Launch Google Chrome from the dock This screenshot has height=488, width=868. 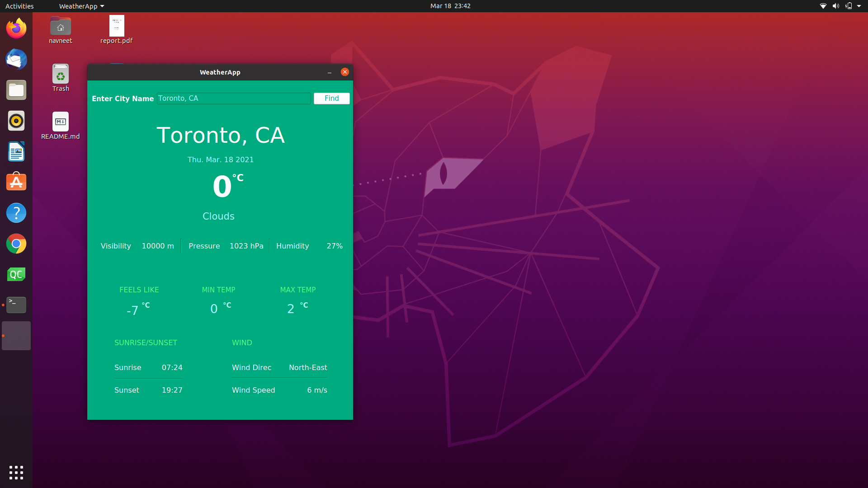[x=16, y=244]
